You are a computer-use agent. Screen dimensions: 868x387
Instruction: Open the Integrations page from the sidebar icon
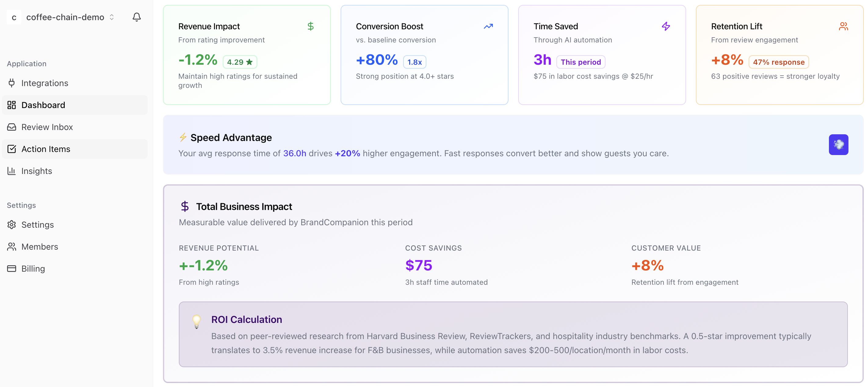pyautogui.click(x=12, y=83)
